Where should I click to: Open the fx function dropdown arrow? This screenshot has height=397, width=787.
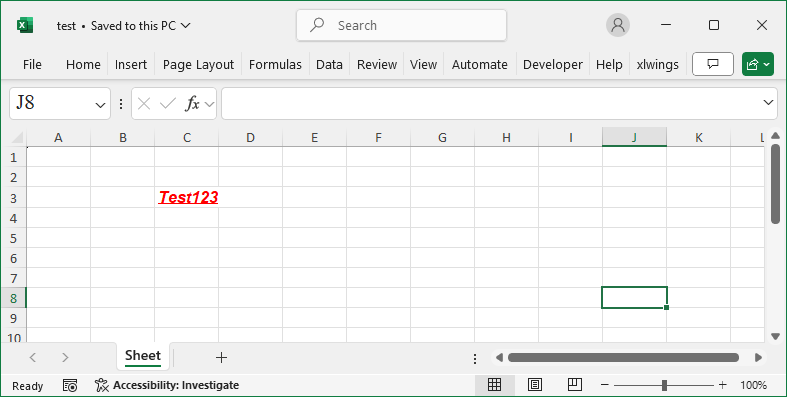tap(209, 104)
